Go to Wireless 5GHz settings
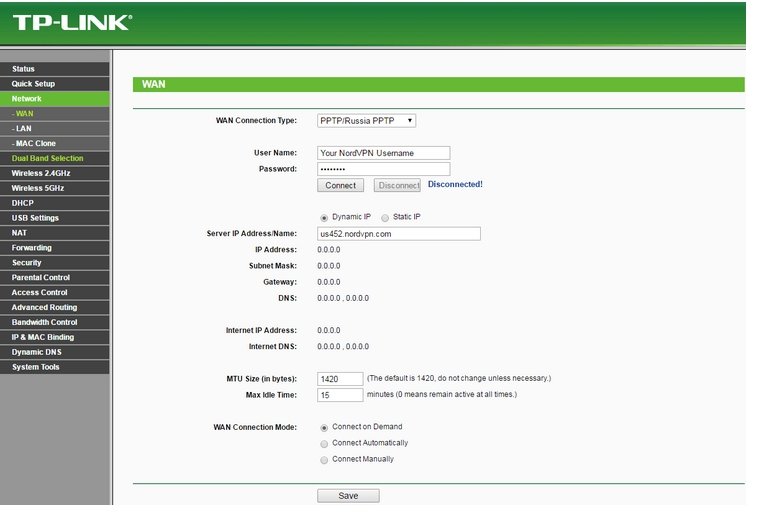Screen dimensions: 766x513 click(x=55, y=188)
